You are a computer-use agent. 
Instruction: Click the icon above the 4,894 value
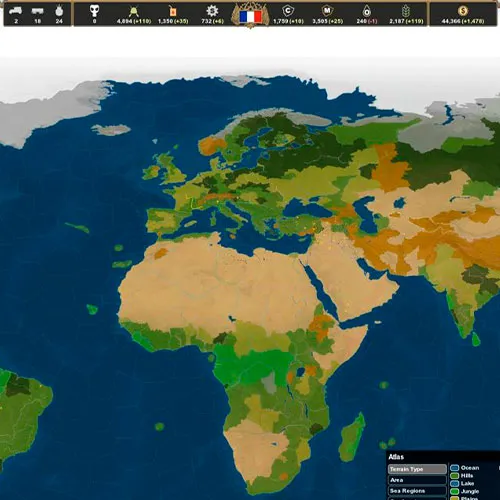tap(134, 11)
